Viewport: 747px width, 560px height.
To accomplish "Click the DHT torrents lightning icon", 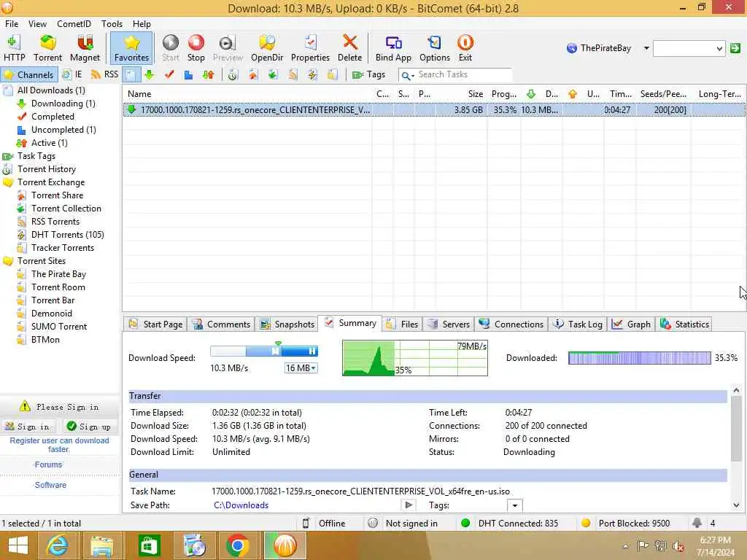I will (x=312, y=75).
